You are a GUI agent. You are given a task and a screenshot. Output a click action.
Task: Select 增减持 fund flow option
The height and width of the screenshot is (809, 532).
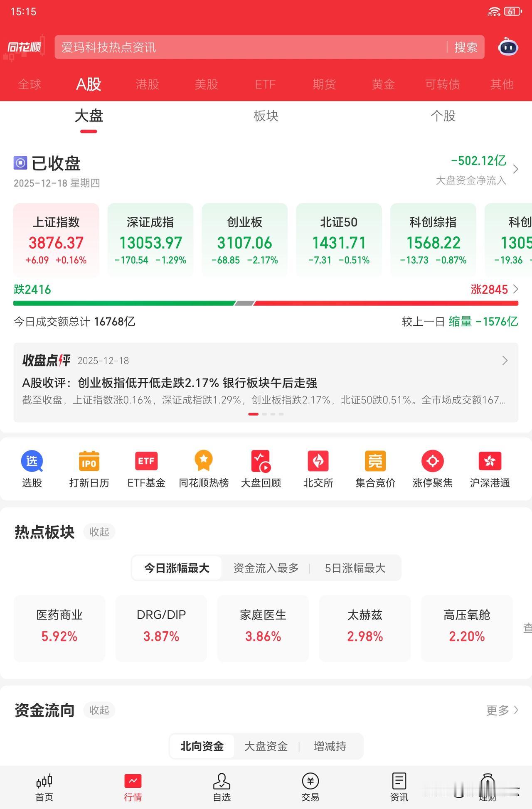pos(330,746)
